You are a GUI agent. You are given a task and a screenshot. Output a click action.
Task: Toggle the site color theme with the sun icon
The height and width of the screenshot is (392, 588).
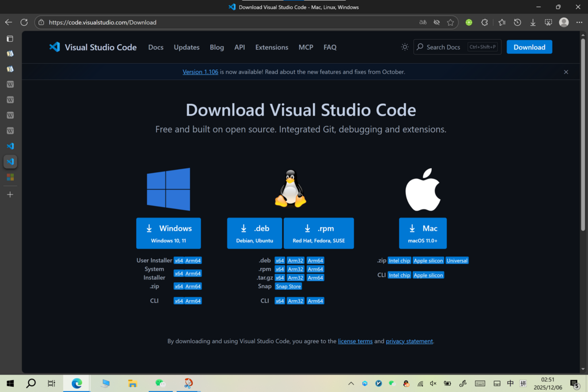point(404,46)
